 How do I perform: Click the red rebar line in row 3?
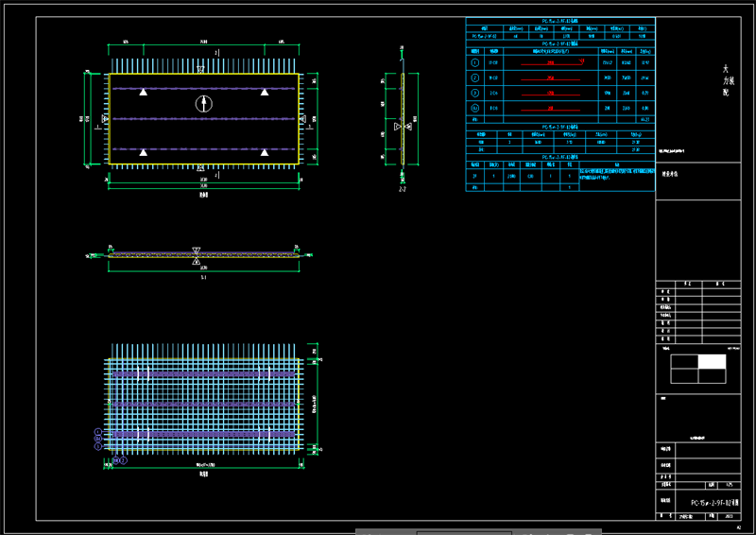click(550, 94)
